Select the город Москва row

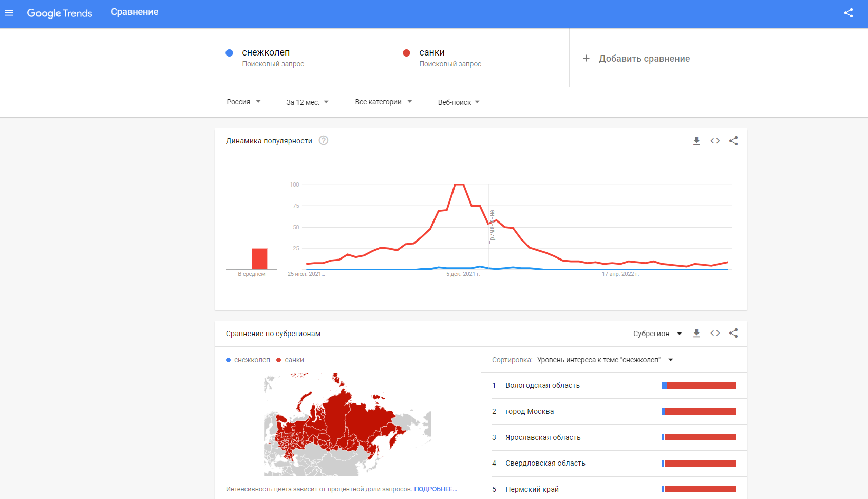click(x=614, y=411)
